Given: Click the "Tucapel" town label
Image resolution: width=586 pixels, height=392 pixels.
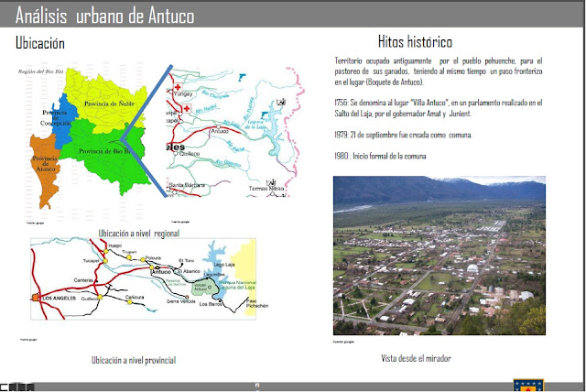Looking at the screenshot, I should point(91,261).
